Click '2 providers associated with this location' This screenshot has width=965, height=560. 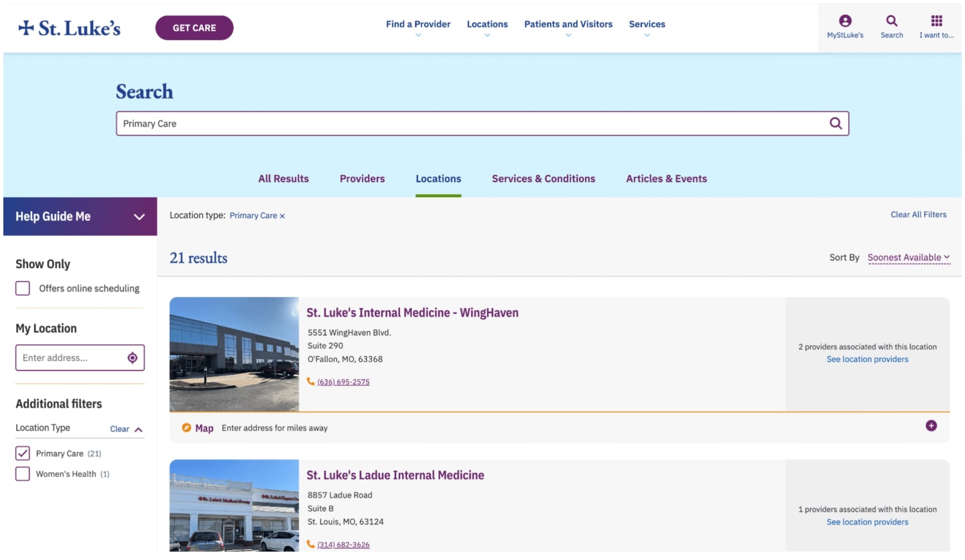coord(868,347)
